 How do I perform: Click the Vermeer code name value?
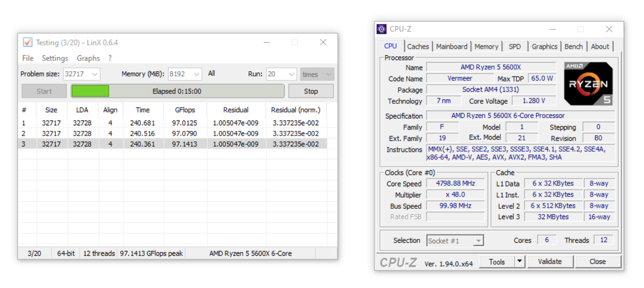pyautogui.click(x=460, y=78)
